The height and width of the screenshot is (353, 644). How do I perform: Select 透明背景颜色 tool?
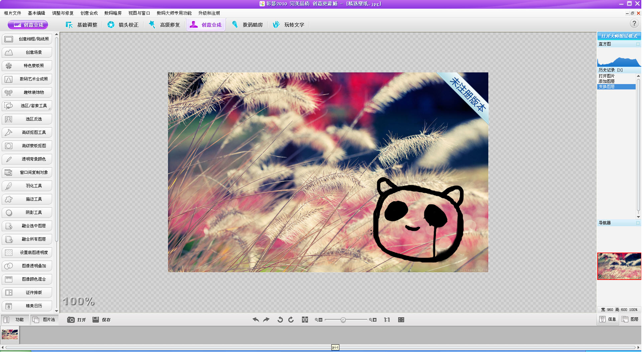27,159
